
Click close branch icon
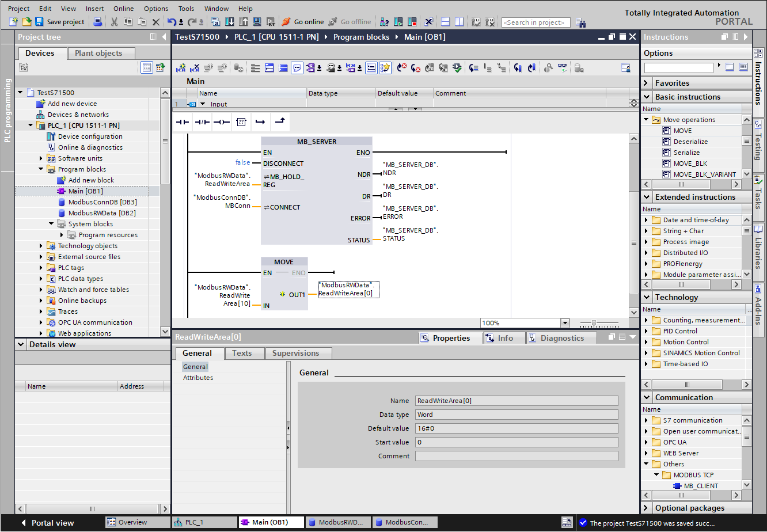pyautogui.click(x=280, y=122)
